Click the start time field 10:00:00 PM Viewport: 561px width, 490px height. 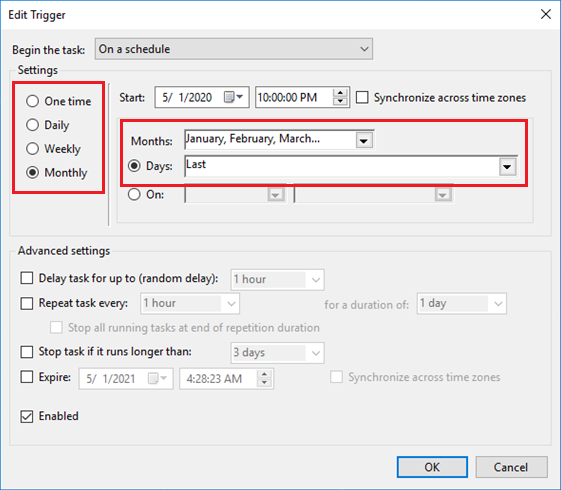pos(294,97)
